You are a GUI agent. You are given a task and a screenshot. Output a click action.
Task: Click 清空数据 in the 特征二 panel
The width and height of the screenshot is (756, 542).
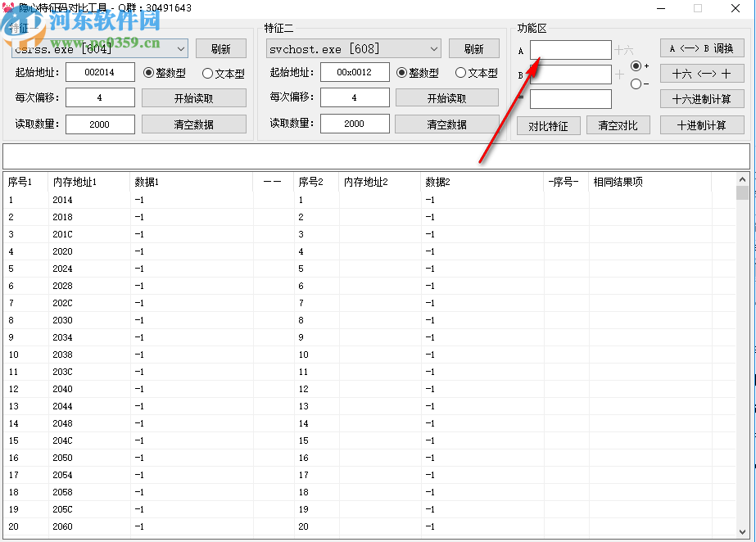click(447, 122)
